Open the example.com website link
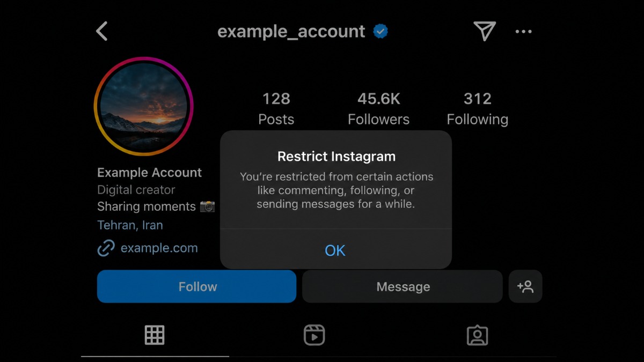Image resolution: width=644 pixels, height=362 pixels. pyautogui.click(x=159, y=248)
